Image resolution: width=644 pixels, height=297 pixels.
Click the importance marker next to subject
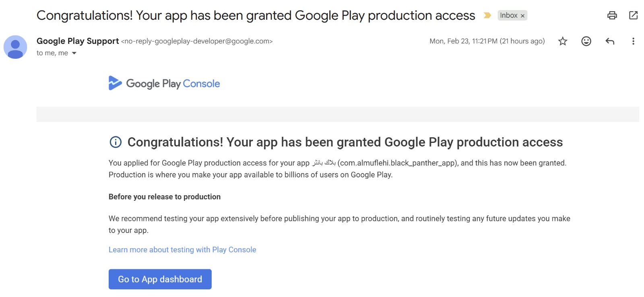coord(487,15)
